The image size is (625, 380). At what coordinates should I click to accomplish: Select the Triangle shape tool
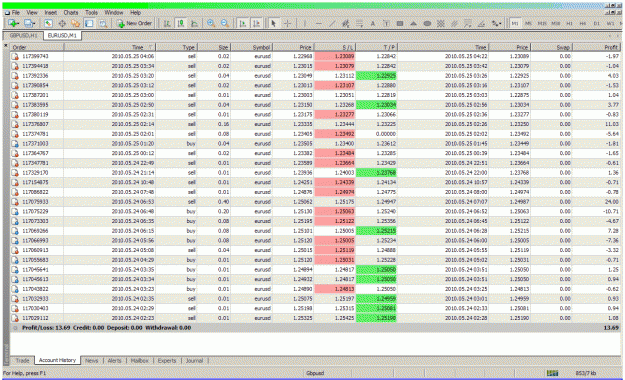click(x=413, y=24)
